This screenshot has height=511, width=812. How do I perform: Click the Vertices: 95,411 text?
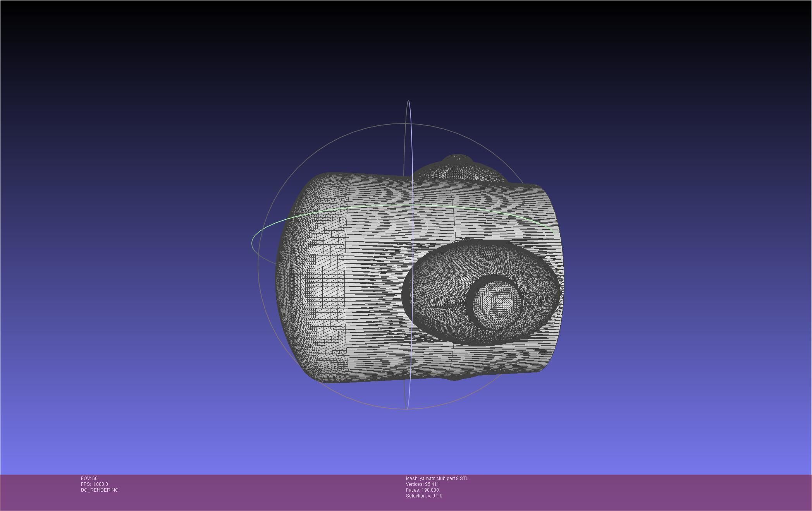[x=422, y=484]
